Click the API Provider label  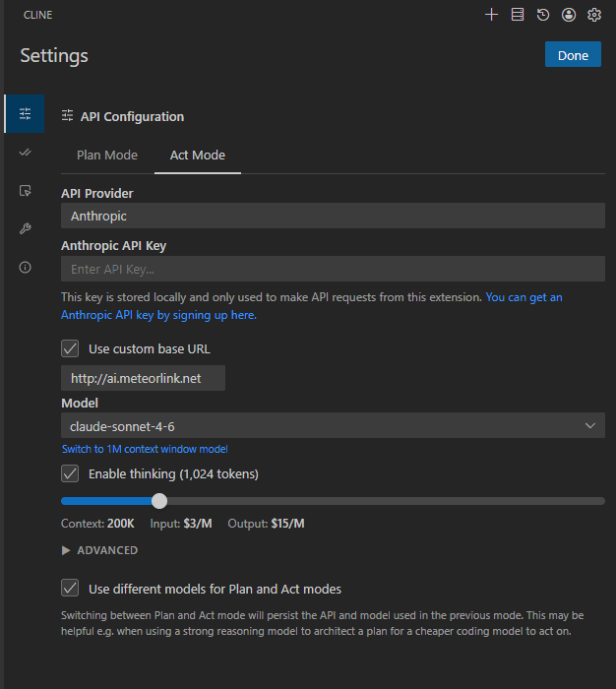pos(97,193)
